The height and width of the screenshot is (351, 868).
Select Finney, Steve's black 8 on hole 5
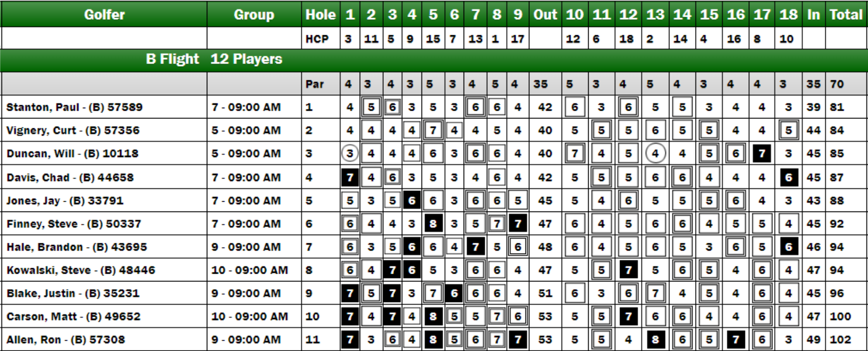(x=433, y=224)
